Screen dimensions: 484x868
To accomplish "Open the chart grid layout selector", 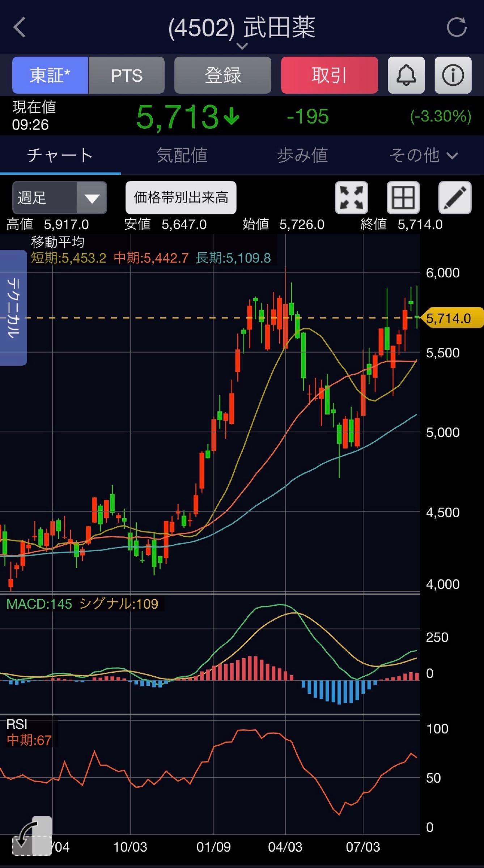I will pyautogui.click(x=403, y=198).
